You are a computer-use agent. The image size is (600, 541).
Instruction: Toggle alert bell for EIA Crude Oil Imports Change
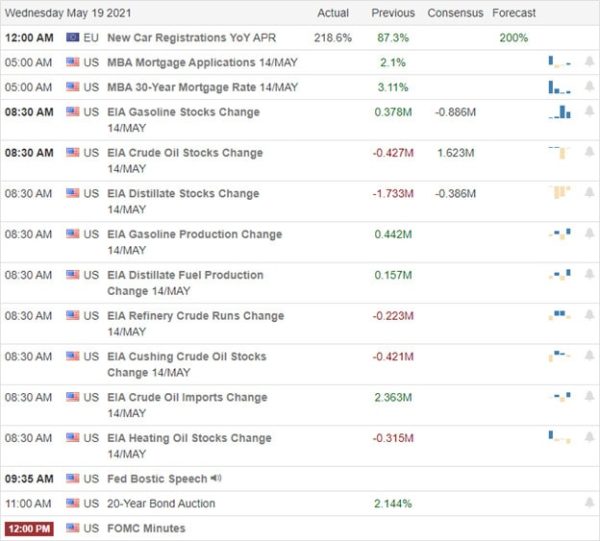[588, 397]
